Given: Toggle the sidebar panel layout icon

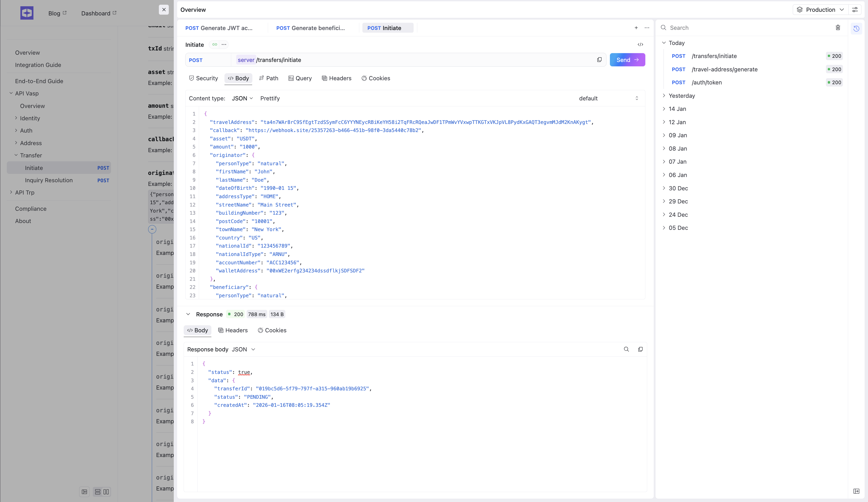Looking at the screenshot, I should 84,492.
